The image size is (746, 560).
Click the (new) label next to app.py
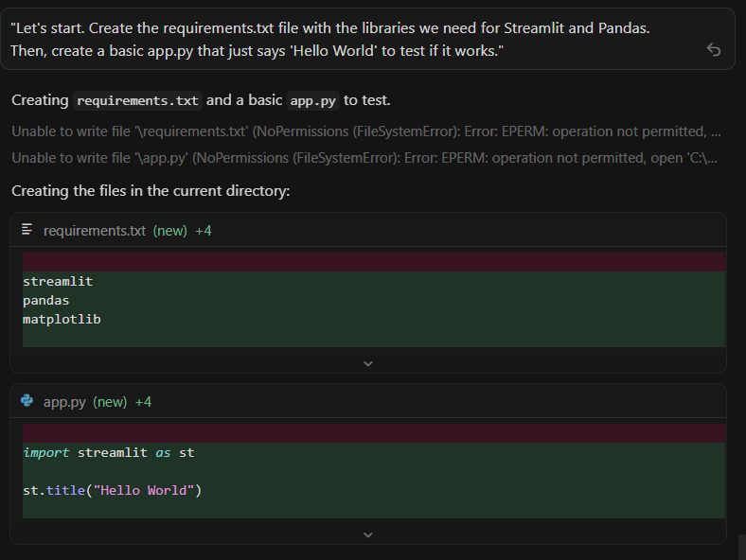pos(110,402)
